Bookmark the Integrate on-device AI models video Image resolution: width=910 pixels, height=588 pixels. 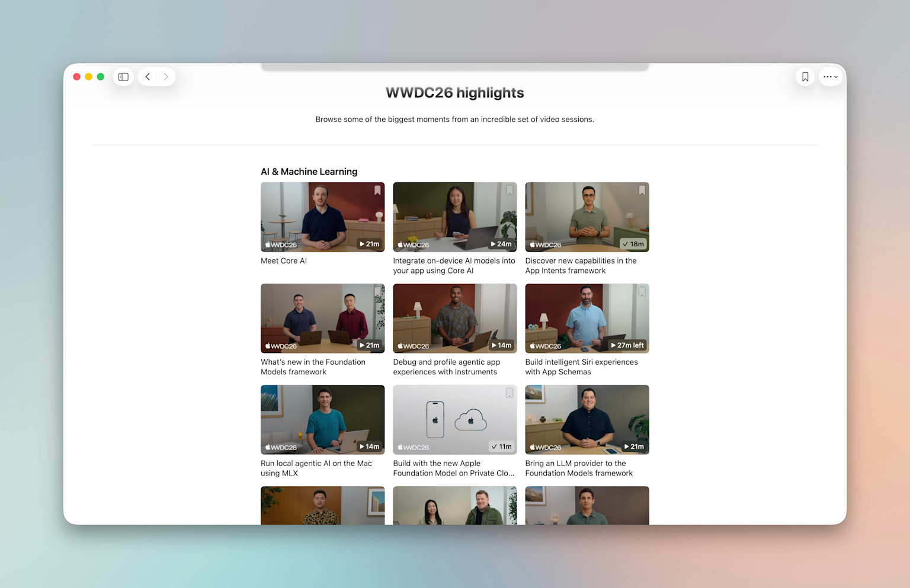coord(510,190)
